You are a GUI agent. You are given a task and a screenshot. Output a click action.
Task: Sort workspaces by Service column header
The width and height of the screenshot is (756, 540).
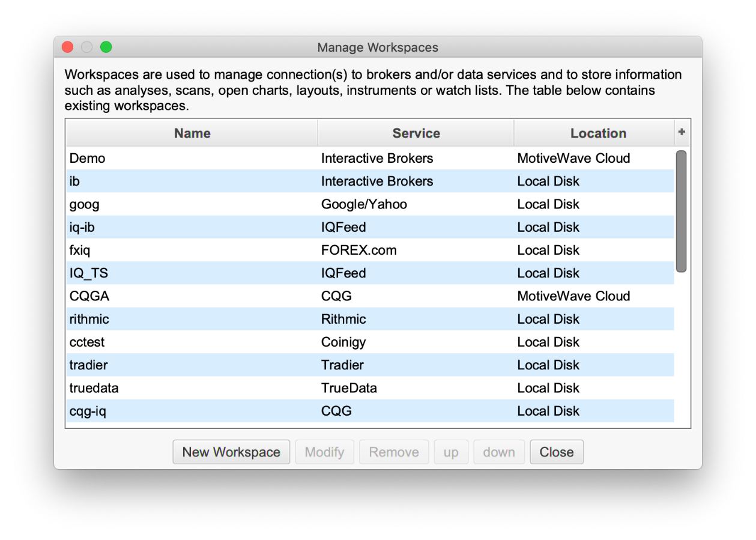click(416, 133)
